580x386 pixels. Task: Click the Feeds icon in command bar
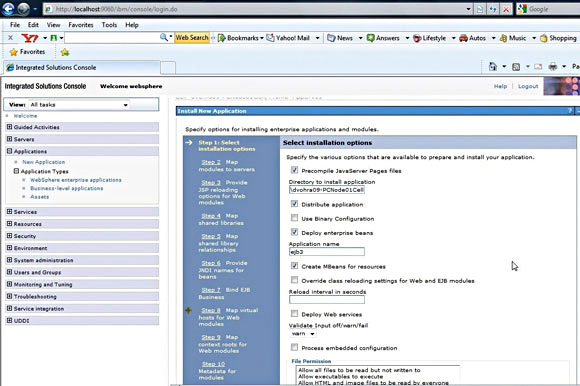[x=516, y=67]
